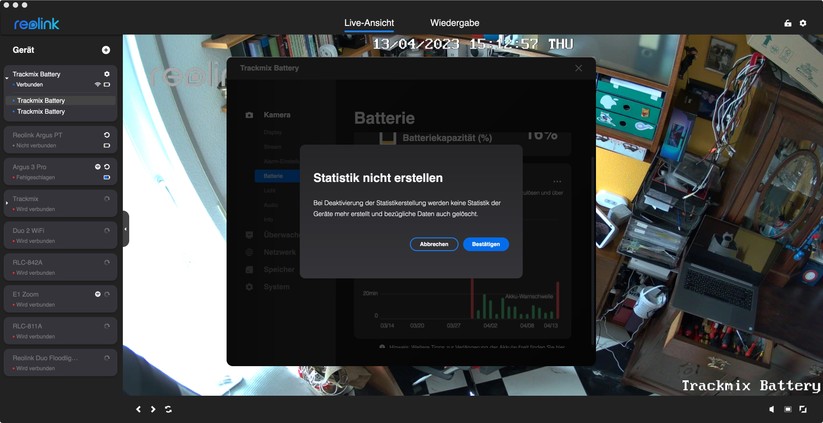This screenshot has width=823, height=423.
Task: Click the refresh icon in bottom toolbar
Action: pyautogui.click(x=168, y=409)
